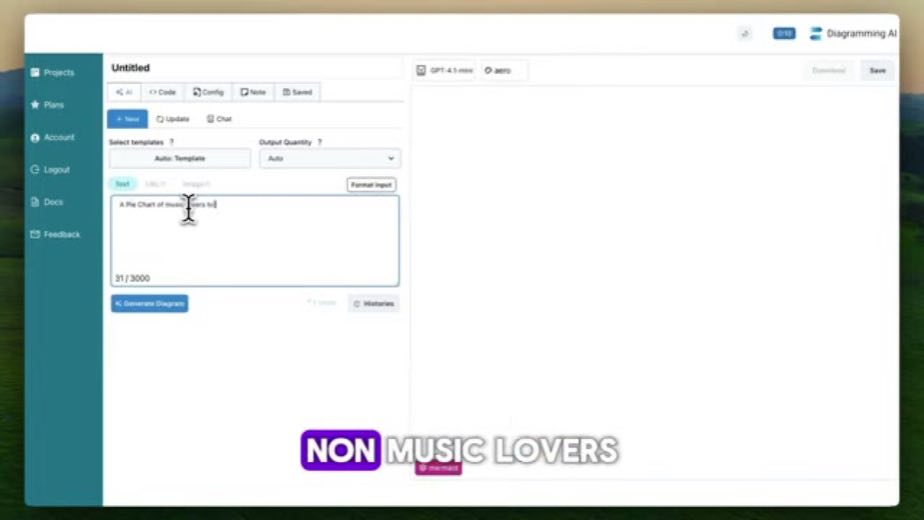Screen dimensions: 924x520
Task: Save the diagram with Save button
Action: click(x=877, y=70)
